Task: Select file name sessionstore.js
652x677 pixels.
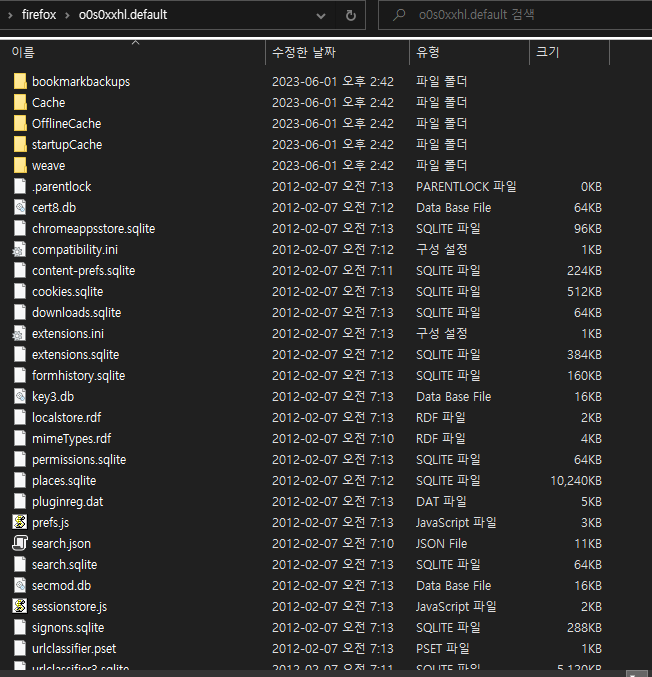Action: pyautogui.click(x=69, y=607)
